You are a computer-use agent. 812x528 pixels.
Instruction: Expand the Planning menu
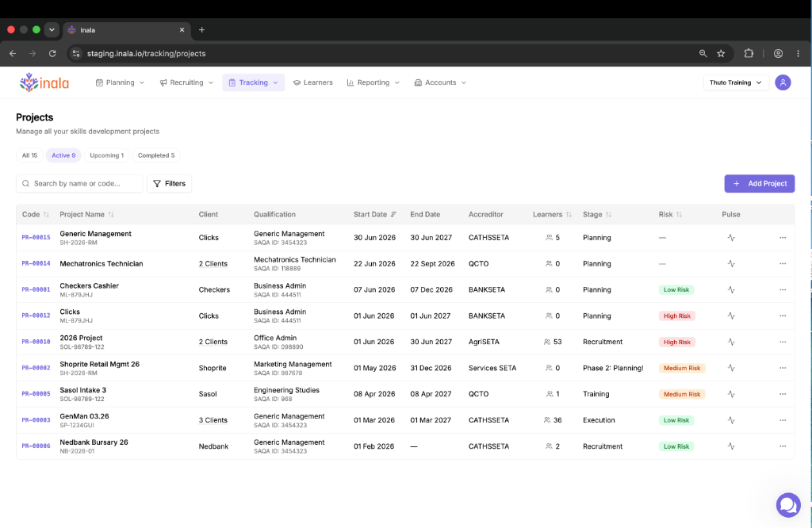click(121, 82)
